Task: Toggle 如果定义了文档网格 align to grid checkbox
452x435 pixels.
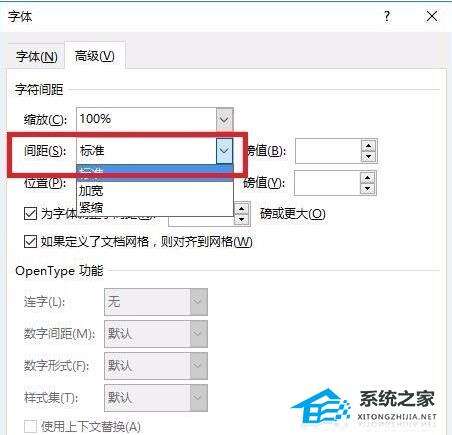Action: click(x=30, y=241)
